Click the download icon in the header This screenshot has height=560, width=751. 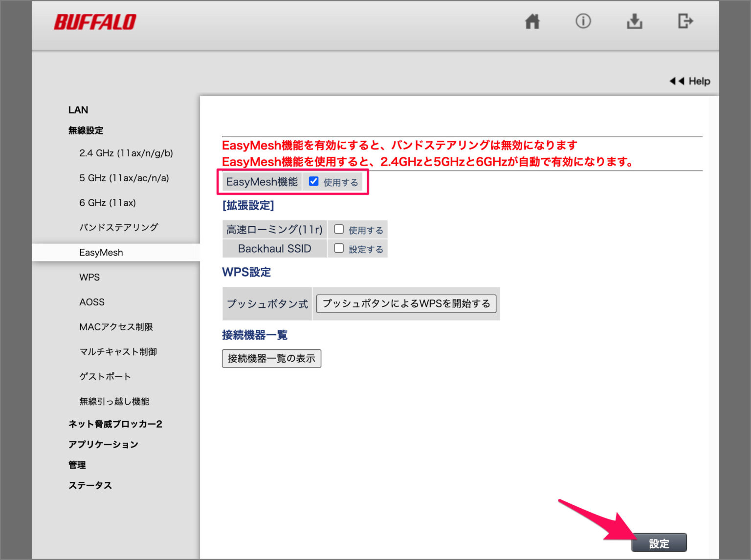point(634,22)
